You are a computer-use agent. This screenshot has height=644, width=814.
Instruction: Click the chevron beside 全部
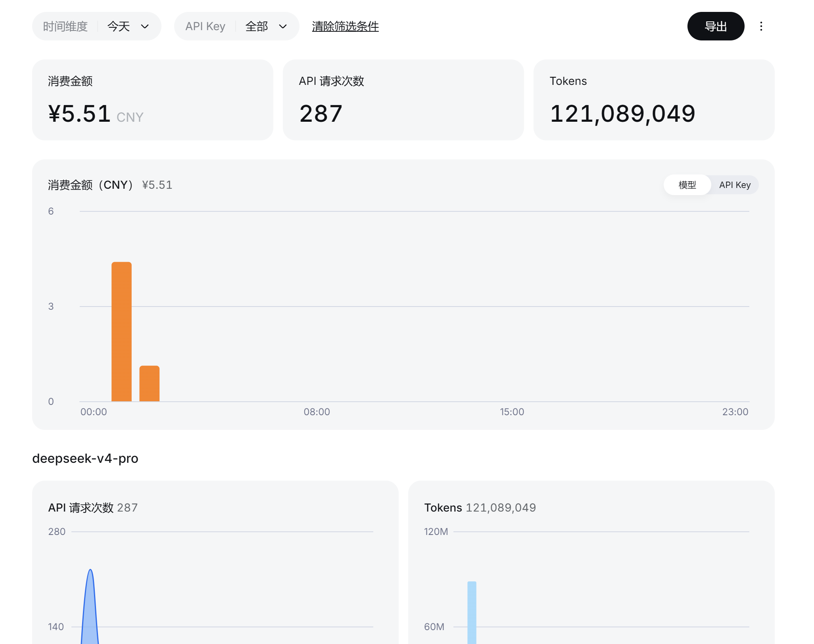pyautogui.click(x=283, y=27)
